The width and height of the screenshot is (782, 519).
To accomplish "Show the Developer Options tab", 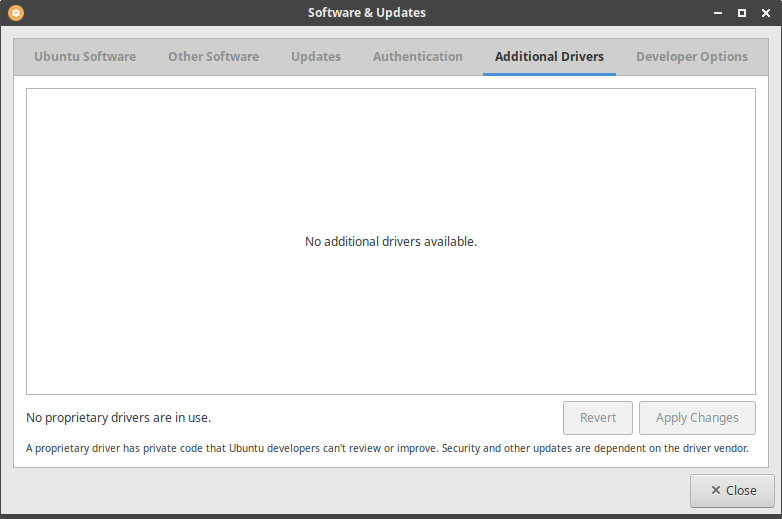I will click(x=691, y=57).
